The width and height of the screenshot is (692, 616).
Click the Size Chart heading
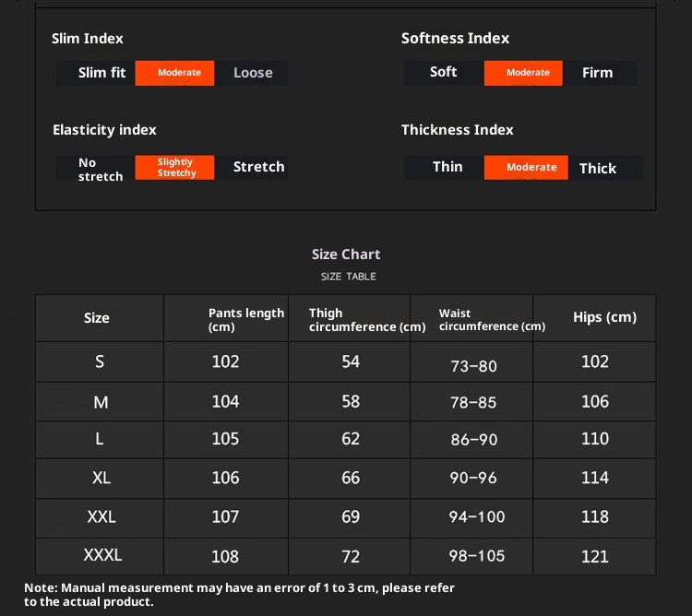[x=346, y=255]
